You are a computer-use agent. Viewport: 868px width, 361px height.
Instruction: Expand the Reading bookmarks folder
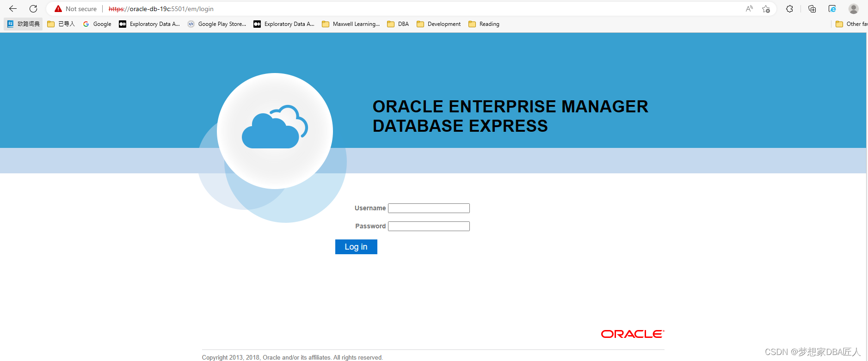coord(484,24)
